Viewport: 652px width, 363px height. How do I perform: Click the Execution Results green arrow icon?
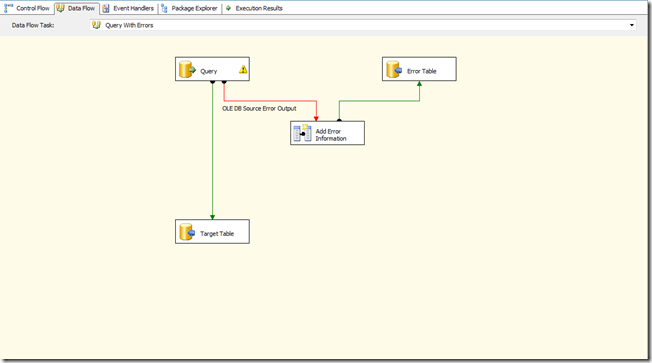(x=228, y=8)
